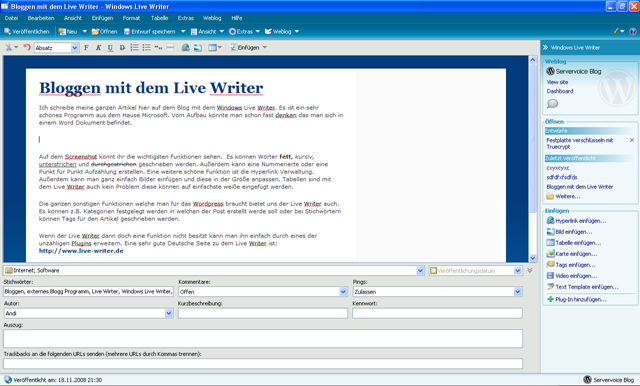Image resolution: width=640 pixels, height=386 pixels.
Task: Open the Extras menu in menu bar
Action: point(186,18)
